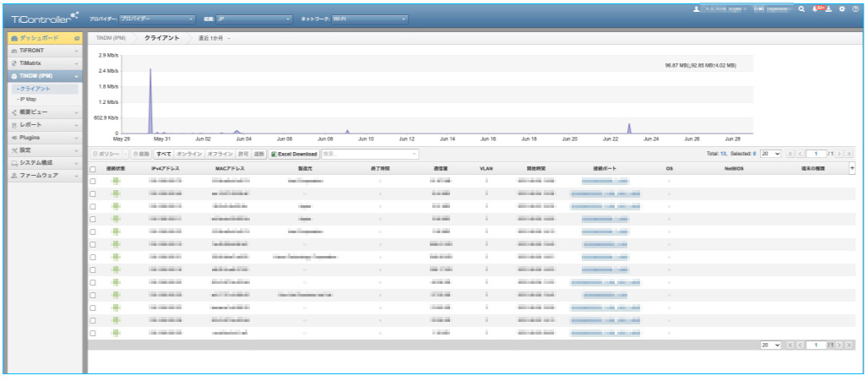Go to next page using top pager
The width and height of the screenshot is (868, 381).
pyautogui.click(x=840, y=154)
